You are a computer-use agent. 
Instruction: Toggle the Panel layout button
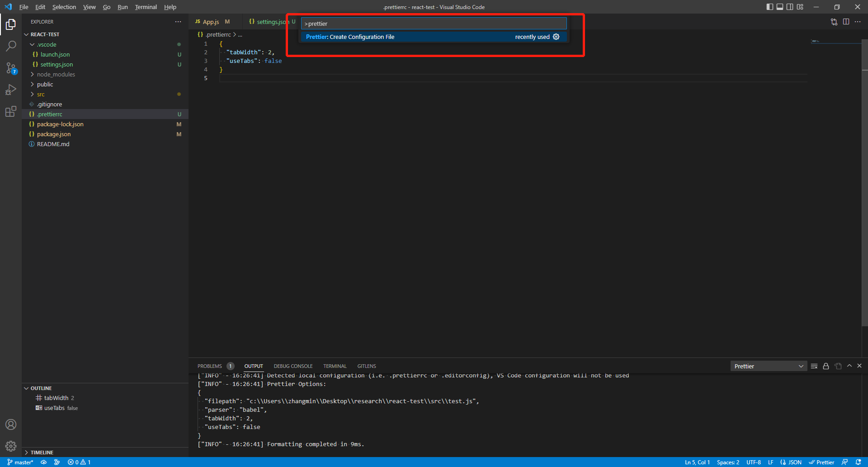coord(780,7)
